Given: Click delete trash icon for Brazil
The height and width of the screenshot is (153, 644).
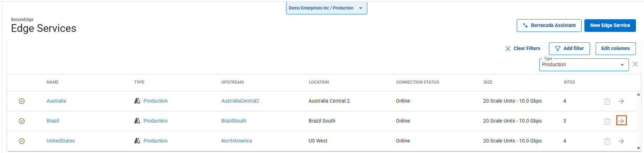Looking at the screenshot, I should pos(607,121).
